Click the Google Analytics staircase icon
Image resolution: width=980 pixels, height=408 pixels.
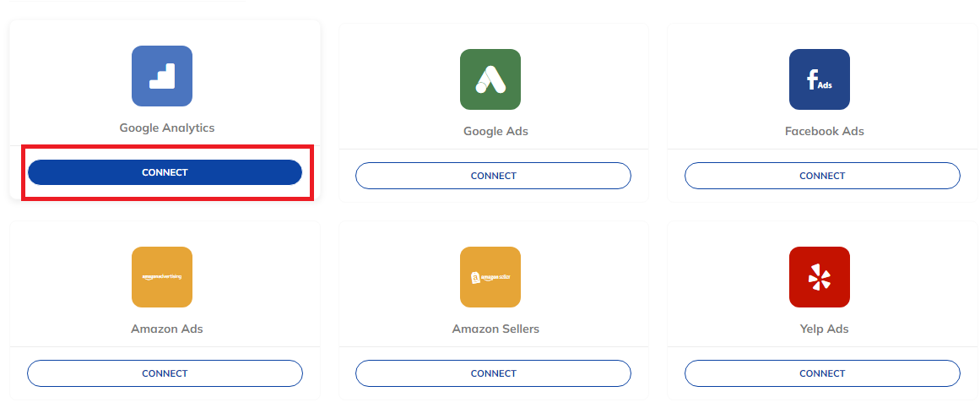click(162, 76)
